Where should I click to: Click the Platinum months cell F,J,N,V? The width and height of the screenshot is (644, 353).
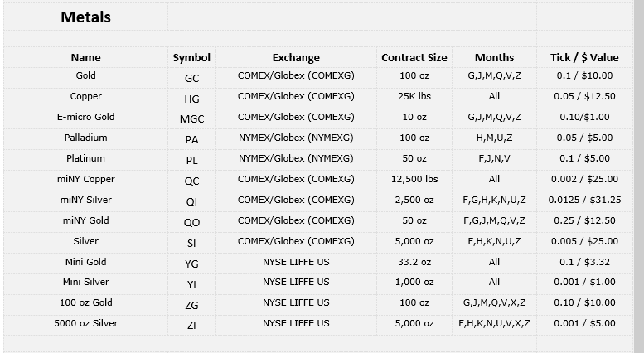coord(494,158)
